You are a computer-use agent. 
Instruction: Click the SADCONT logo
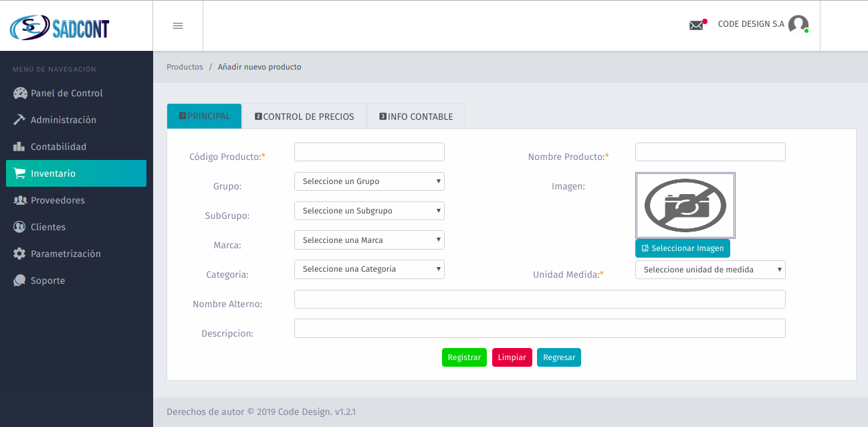pyautogui.click(x=60, y=27)
